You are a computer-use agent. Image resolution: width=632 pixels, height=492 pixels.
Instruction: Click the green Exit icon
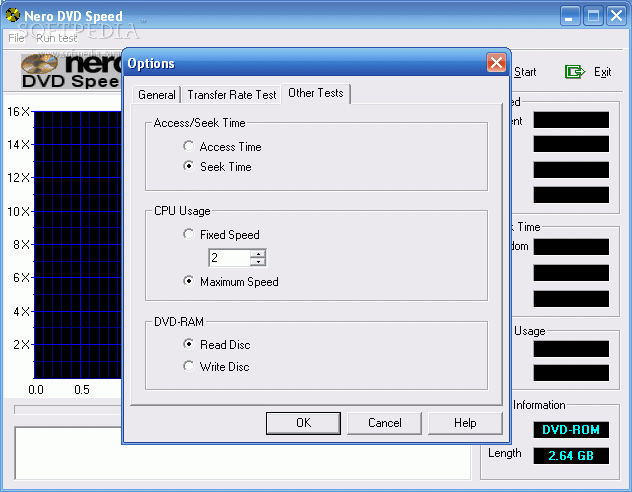click(574, 72)
